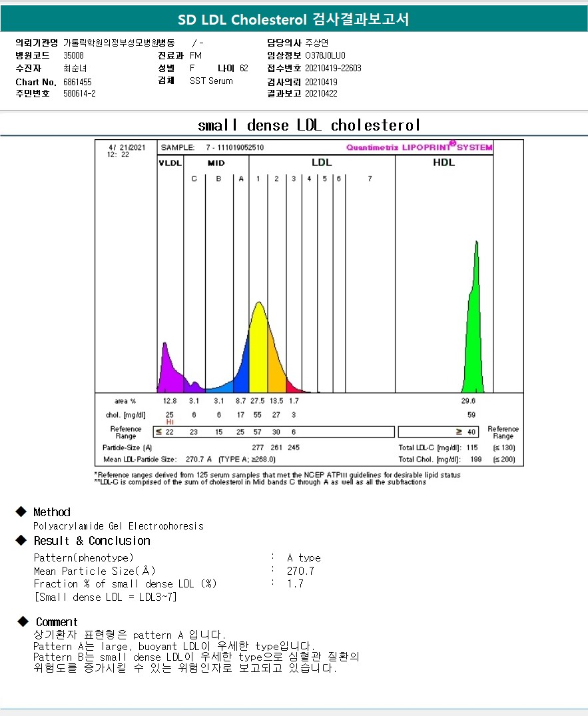Click hospital code value '35008'

(x=73, y=56)
